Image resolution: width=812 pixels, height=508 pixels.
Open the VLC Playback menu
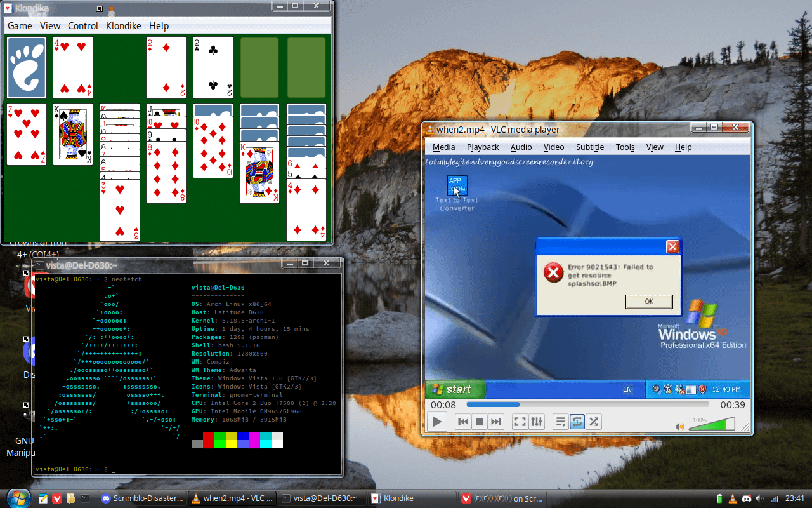coord(483,147)
